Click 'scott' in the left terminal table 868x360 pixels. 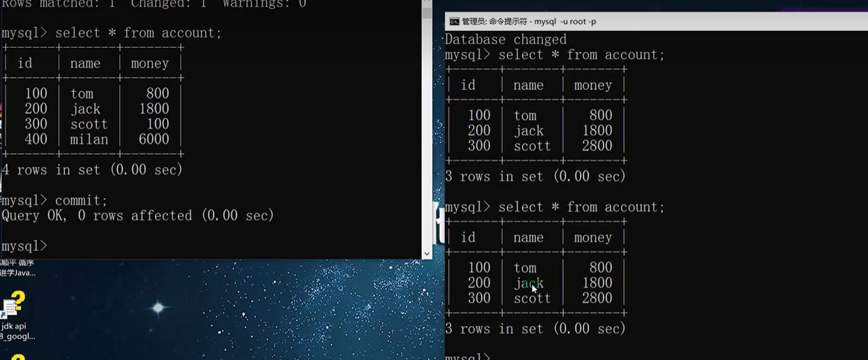click(x=89, y=124)
